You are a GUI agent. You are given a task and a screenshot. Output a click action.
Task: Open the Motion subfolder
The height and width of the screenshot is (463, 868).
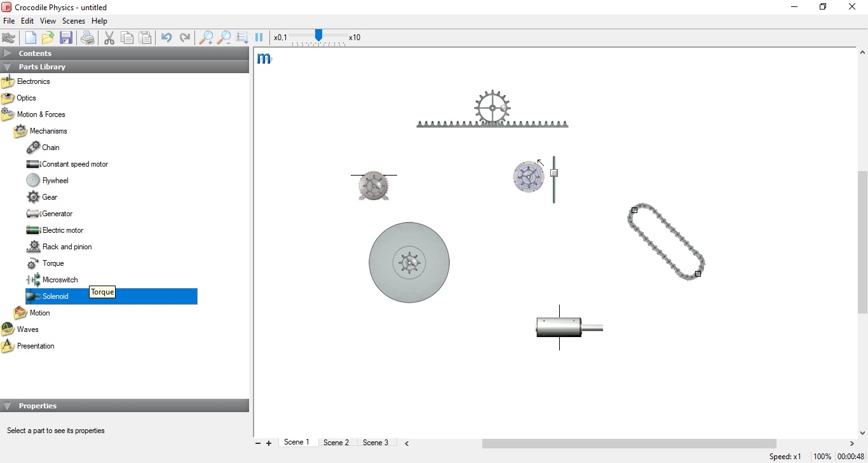coord(32,313)
